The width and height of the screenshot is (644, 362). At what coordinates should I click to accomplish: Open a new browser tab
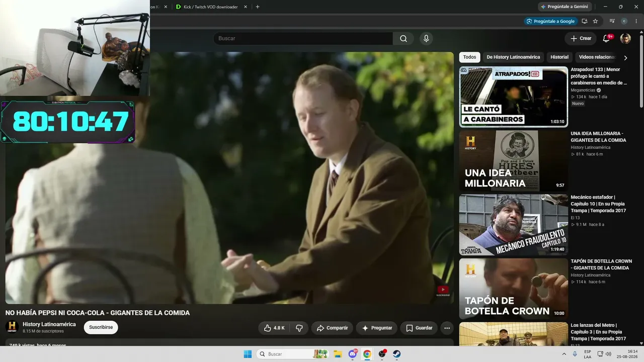[258, 7]
